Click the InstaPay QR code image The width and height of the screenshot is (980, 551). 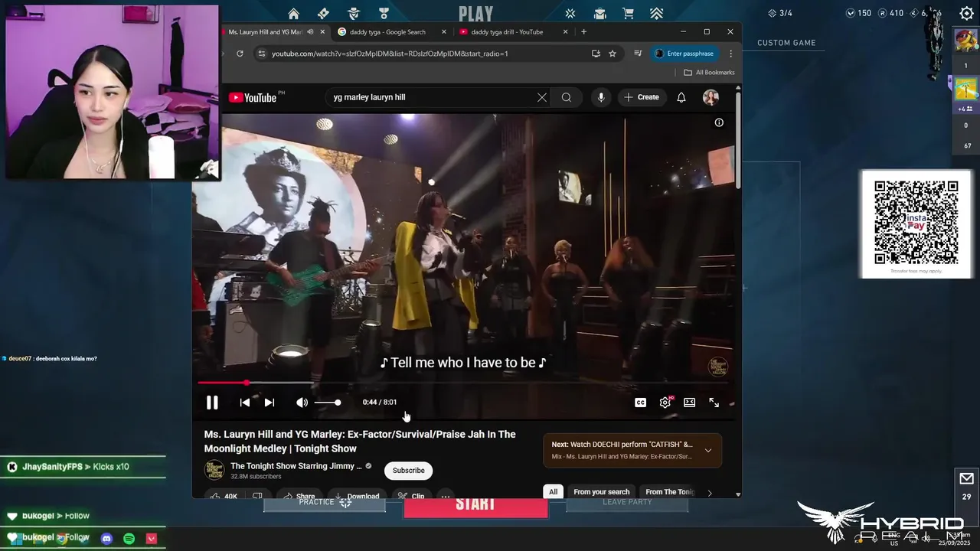[916, 223]
